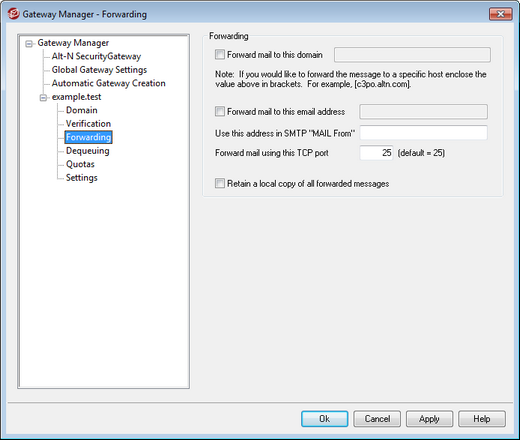Open Automatic Gateway Creation section
Image resolution: width=520 pixels, height=440 pixels.
pyautogui.click(x=108, y=83)
